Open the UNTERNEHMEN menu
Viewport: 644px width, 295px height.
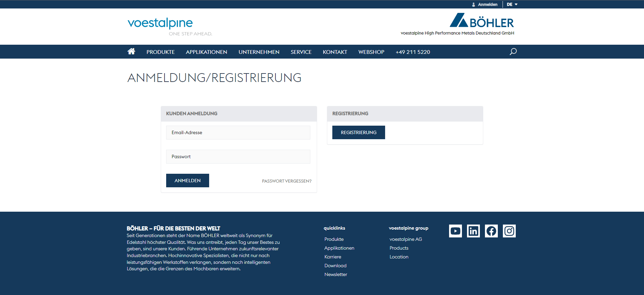(259, 52)
